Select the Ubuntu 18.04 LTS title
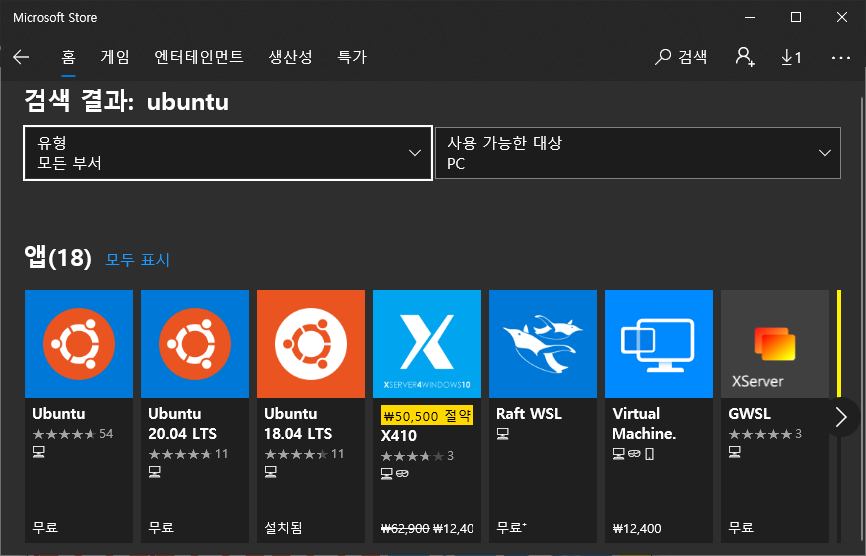The height and width of the screenshot is (556, 866). coord(299,423)
